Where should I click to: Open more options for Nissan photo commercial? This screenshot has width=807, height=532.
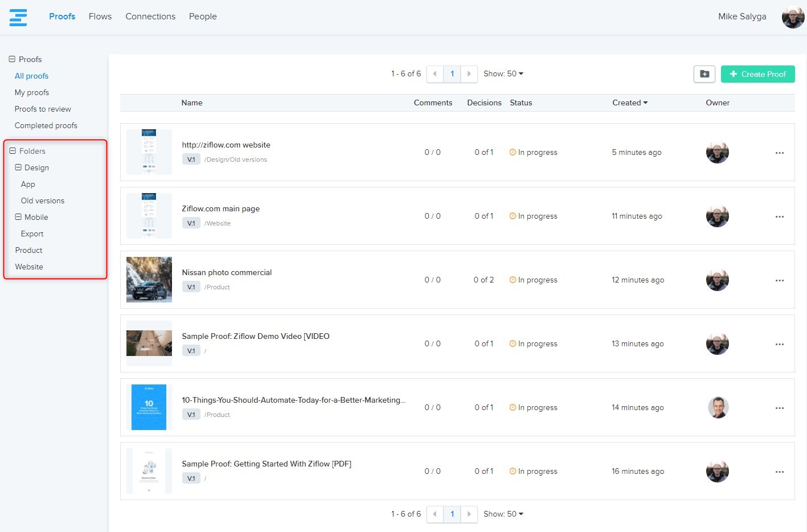tap(779, 280)
